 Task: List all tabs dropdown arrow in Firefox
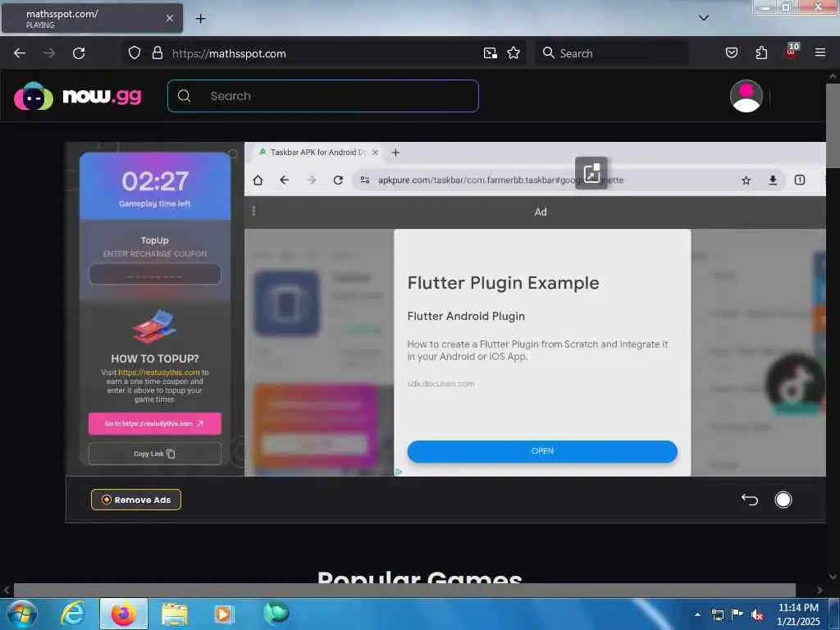704,18
